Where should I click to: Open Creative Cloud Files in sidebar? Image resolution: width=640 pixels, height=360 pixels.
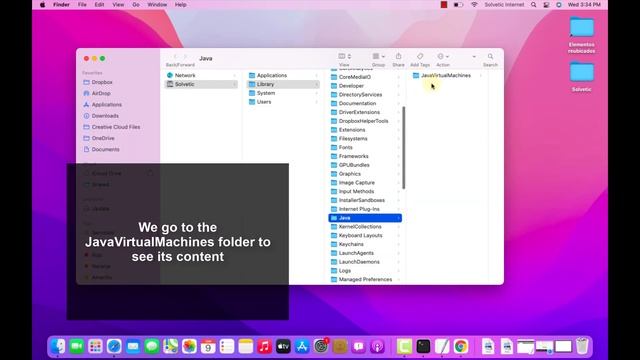point(116,127)
